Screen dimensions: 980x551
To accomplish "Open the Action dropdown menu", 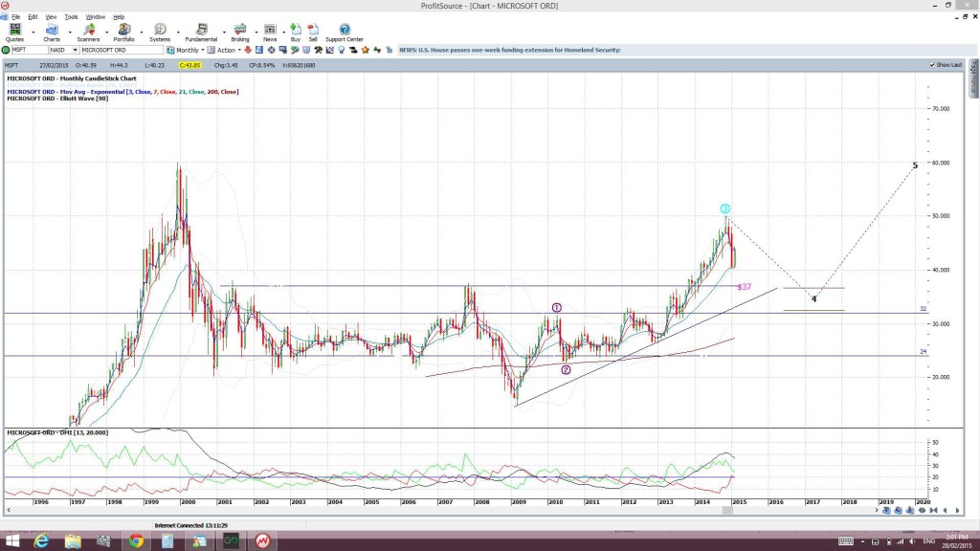I will (239, 50).
